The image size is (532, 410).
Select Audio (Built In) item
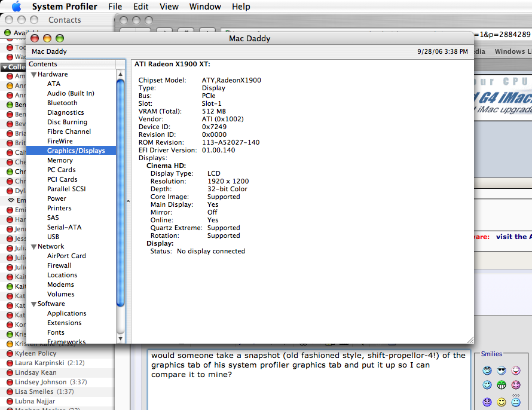point(71,93)
